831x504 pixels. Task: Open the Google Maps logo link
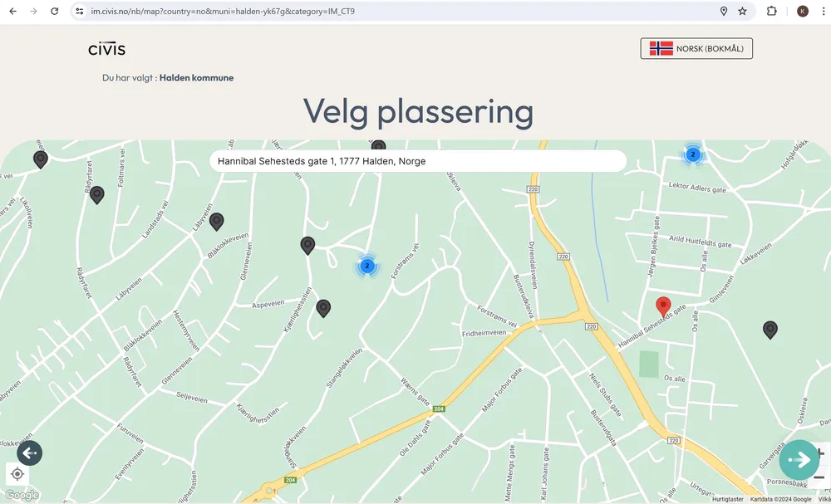coord(21,496)
